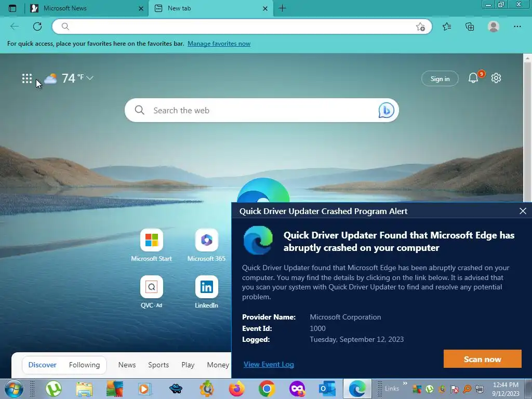Click the View Event Log link
This screenshot has width=532, height=399.
point(269,364)
